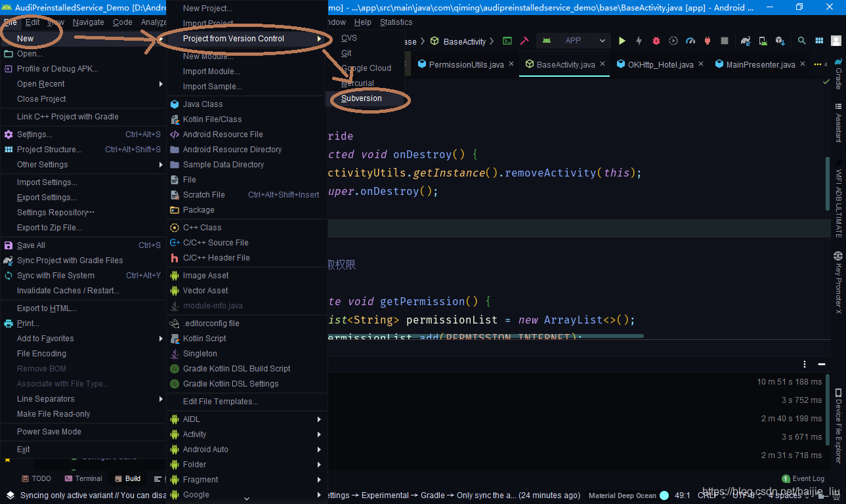Open the Assistant side tool window
Image resolution: width=846 pixels, height=504 pixels.
pyautogui.click(x=838, y=123)
